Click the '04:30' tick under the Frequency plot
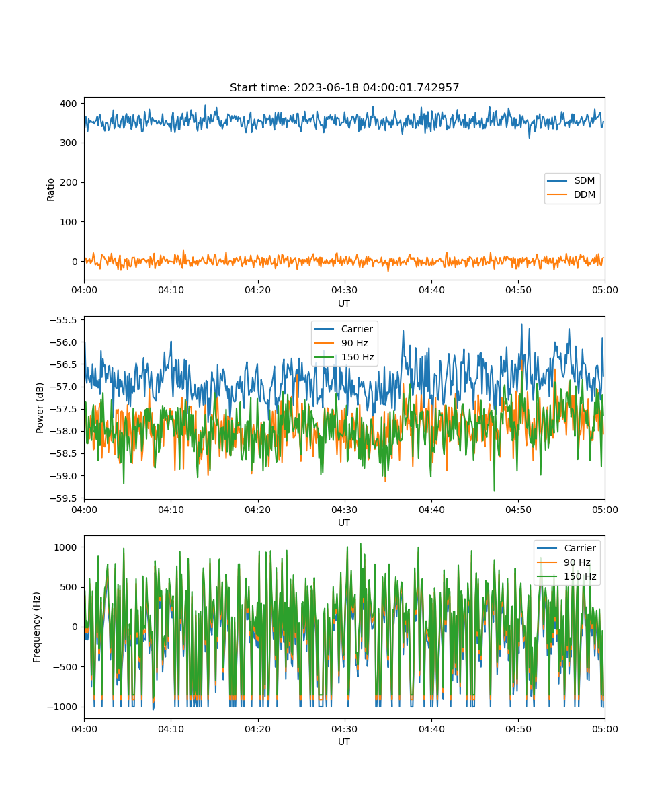Screen dimensions: 672x807 point(344,729)
